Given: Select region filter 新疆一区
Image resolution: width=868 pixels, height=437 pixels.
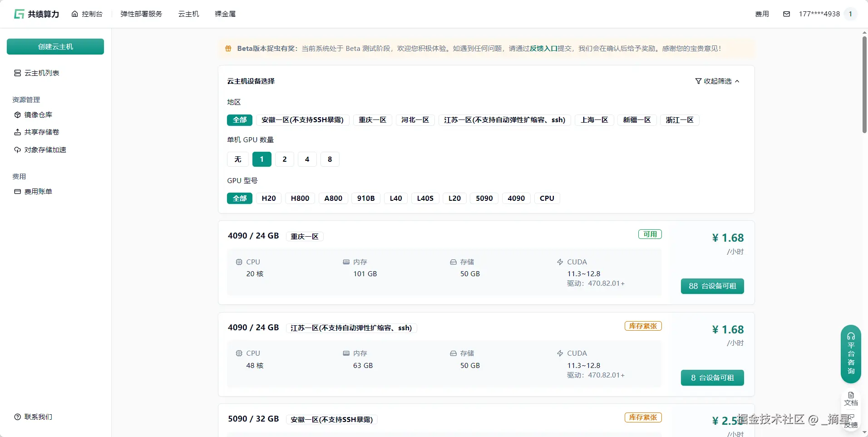Looking at the screenshot, I should (637, 120).
